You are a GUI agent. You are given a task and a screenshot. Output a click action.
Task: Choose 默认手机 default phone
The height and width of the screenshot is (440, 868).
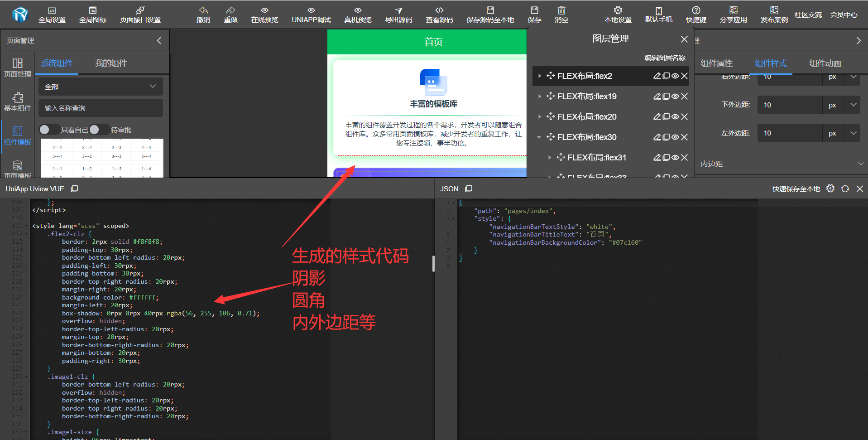pos(659,15)
